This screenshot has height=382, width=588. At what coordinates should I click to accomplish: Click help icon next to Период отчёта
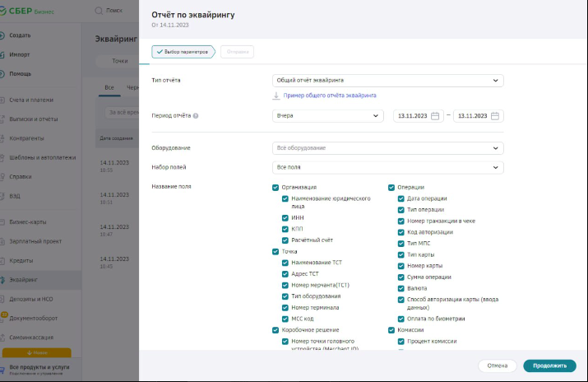(x=196, y=116)
